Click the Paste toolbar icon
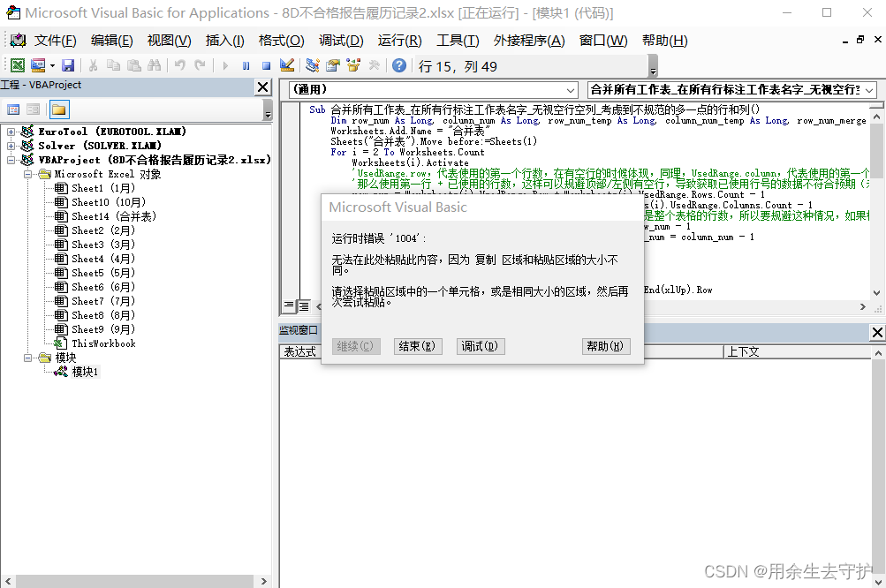This screenshot has height=588, width=886. tap(134, 65)
